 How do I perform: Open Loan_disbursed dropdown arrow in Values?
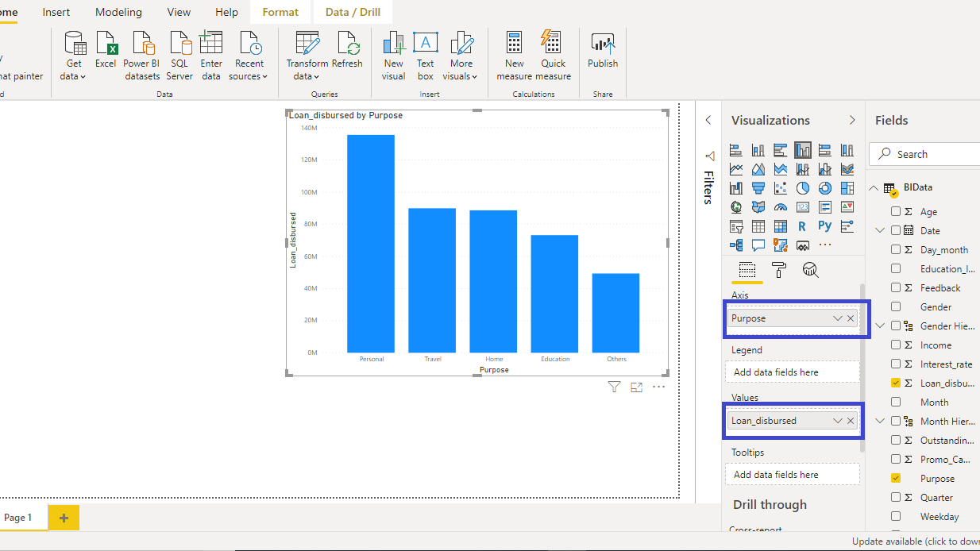(837, 421)
